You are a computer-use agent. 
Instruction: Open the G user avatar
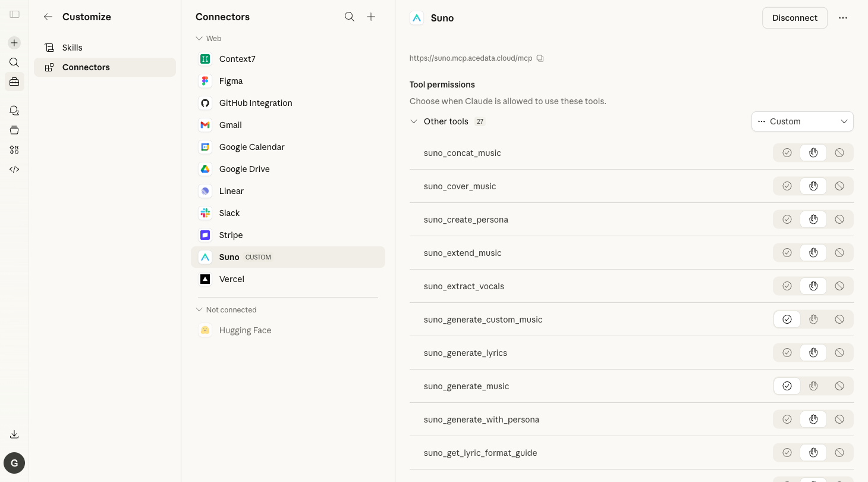14,463
